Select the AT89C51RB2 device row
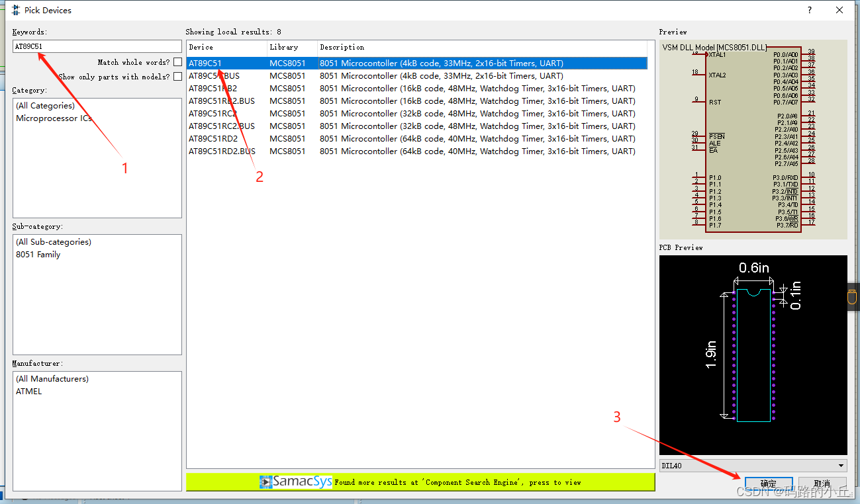The height and width of the screenshot is (504, 860). (416, 89)
